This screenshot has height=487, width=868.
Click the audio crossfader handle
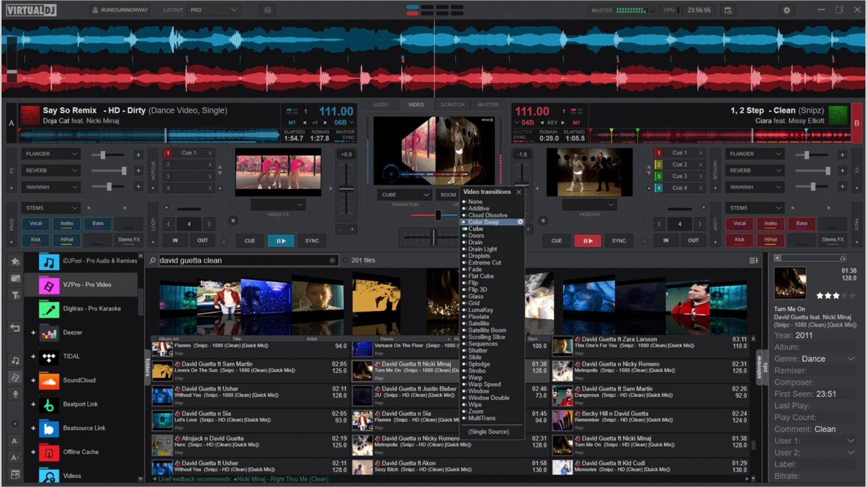click(x=433, y=237)
